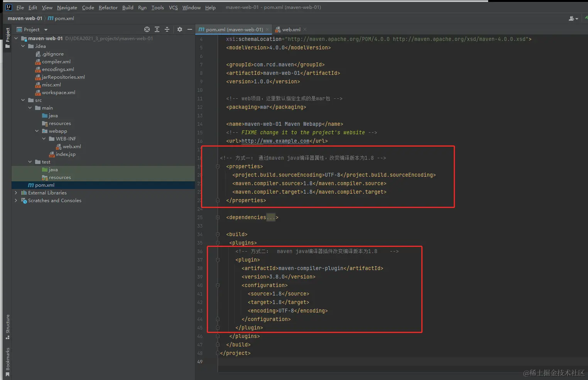Collapse the WEB-INF folder

pyautogui.click(x=44, y=138)
